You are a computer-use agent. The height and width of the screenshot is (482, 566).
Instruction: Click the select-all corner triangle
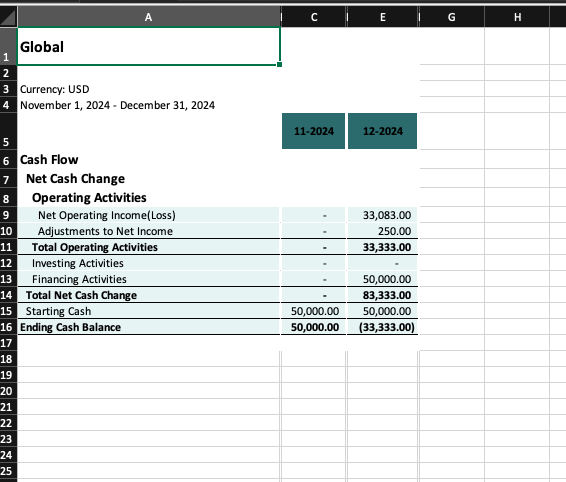click(8, 17)
